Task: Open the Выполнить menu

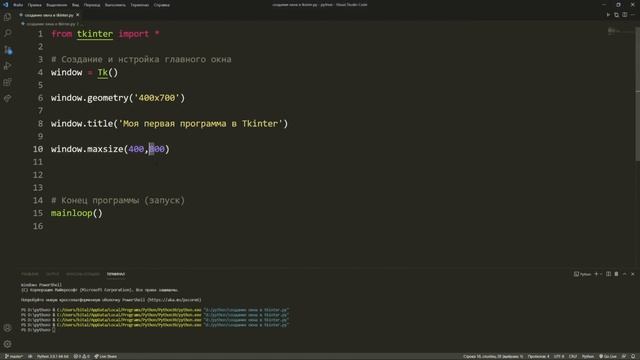Action: pyautogui.click(x=115, y=5)
